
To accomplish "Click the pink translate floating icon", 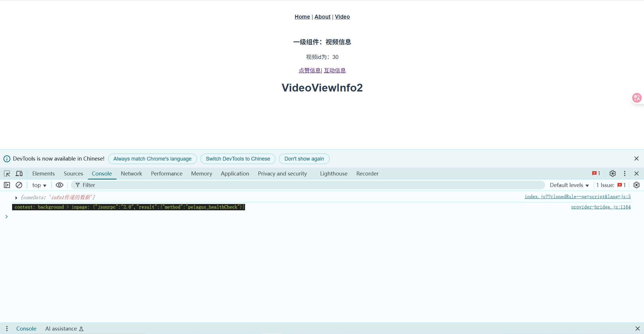I will [637, 98].
